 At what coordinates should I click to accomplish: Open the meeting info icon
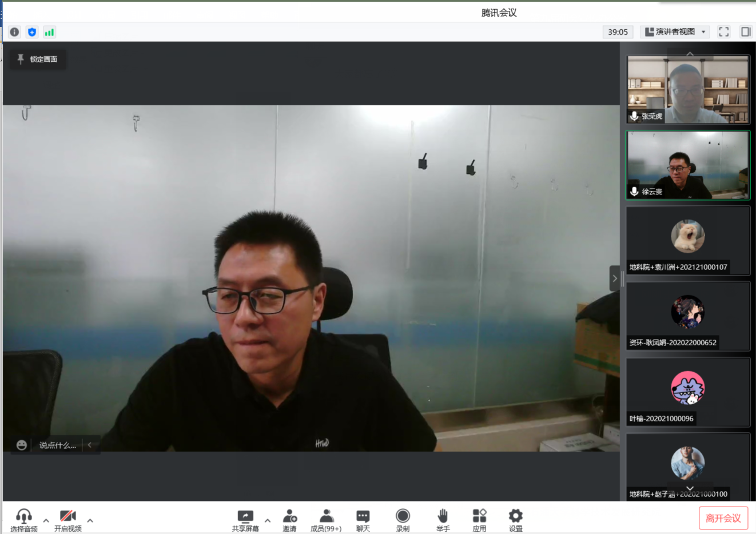(14, 32)
